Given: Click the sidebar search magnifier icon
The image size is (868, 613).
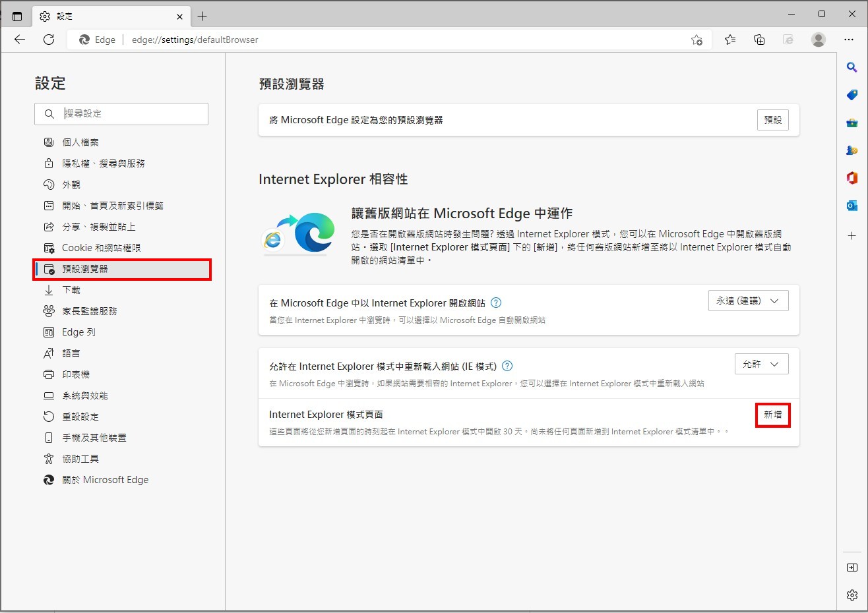Looking at the screenshot, I should tap(852, 67).
